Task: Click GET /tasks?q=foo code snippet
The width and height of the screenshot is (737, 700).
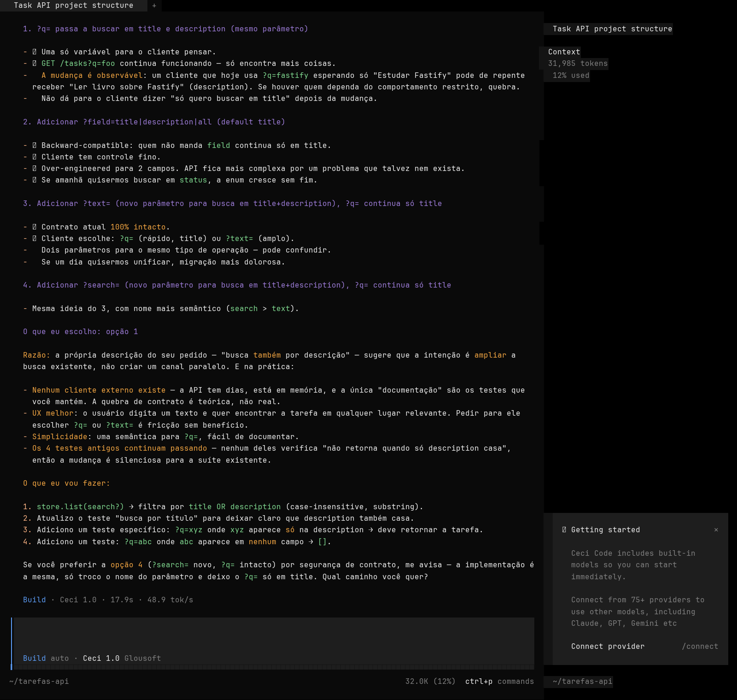Action: click(78, 64)
